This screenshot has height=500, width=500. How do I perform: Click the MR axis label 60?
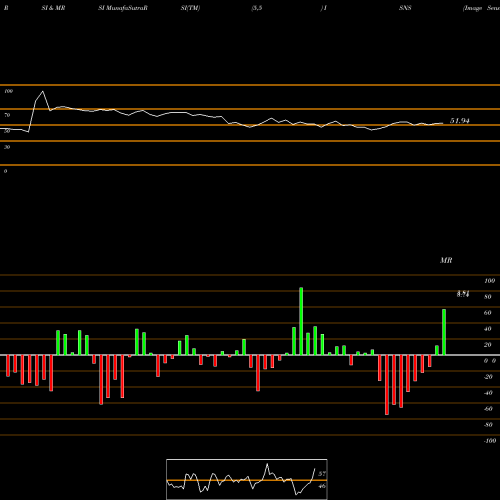[x=488, y=313]
